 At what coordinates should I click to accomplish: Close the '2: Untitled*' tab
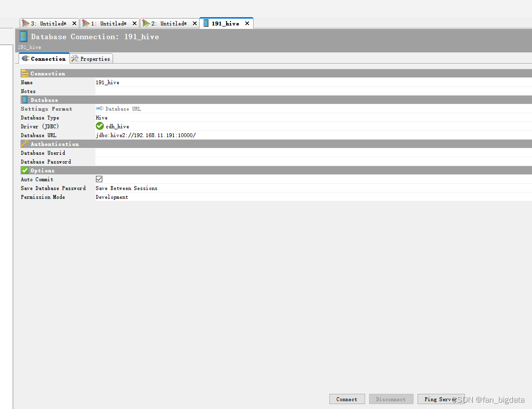coord(195,24)
